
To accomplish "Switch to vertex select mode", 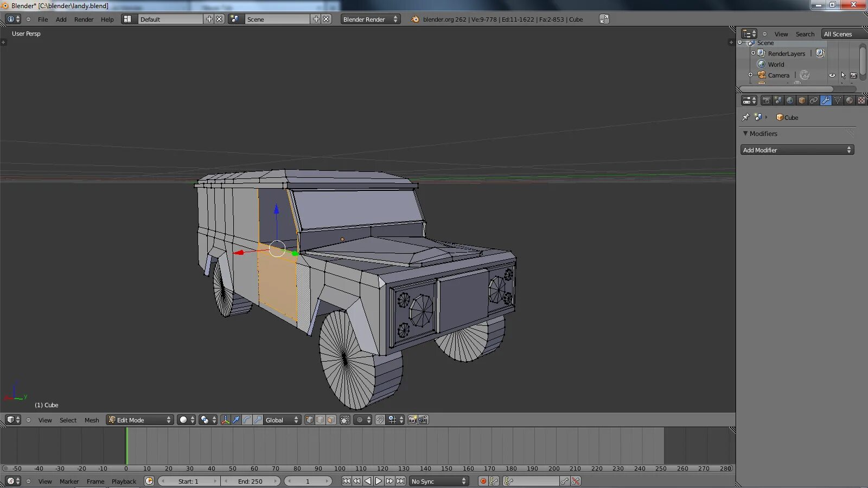I will (309, 420).
